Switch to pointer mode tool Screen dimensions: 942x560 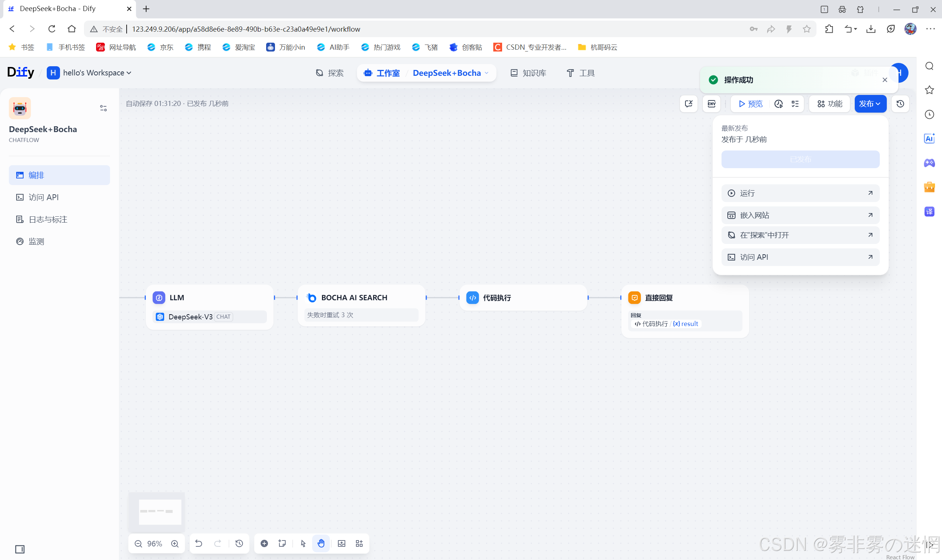coord(303,543)
